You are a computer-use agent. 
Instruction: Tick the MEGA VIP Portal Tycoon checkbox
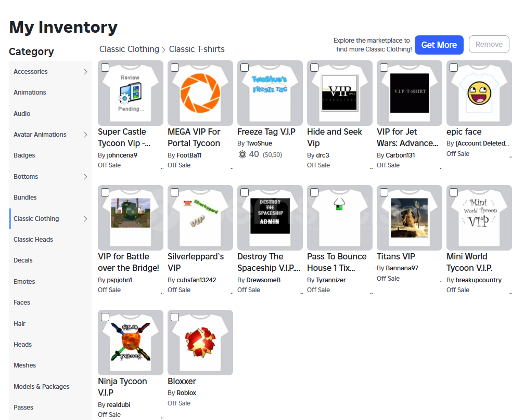[x=175, y=68]
